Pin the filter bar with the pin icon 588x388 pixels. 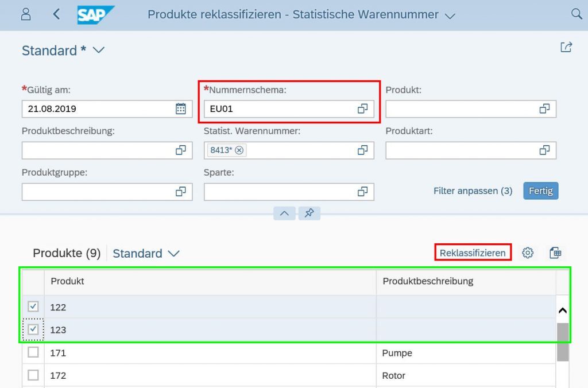pos(310,213)
